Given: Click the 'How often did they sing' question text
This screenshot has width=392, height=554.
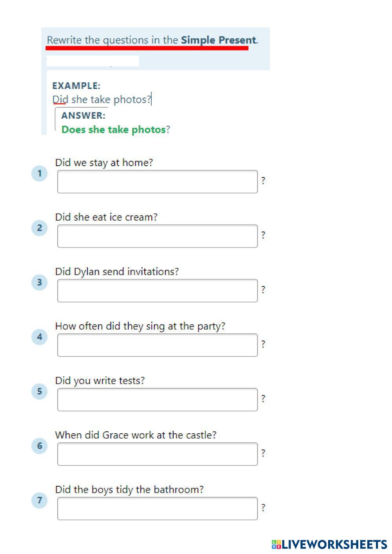Looking at the screenshot, I should click(140, 326).
